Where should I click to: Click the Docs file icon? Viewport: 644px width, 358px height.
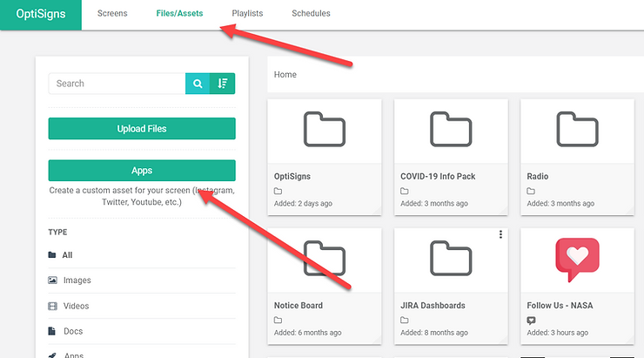pos(51,331)
